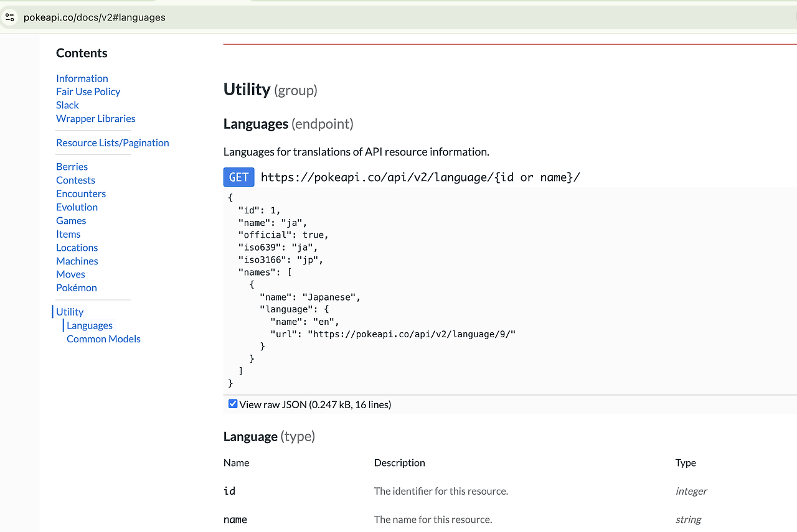
Task: Open Resource Lists/Pagination section
Action: pos(112,142)
